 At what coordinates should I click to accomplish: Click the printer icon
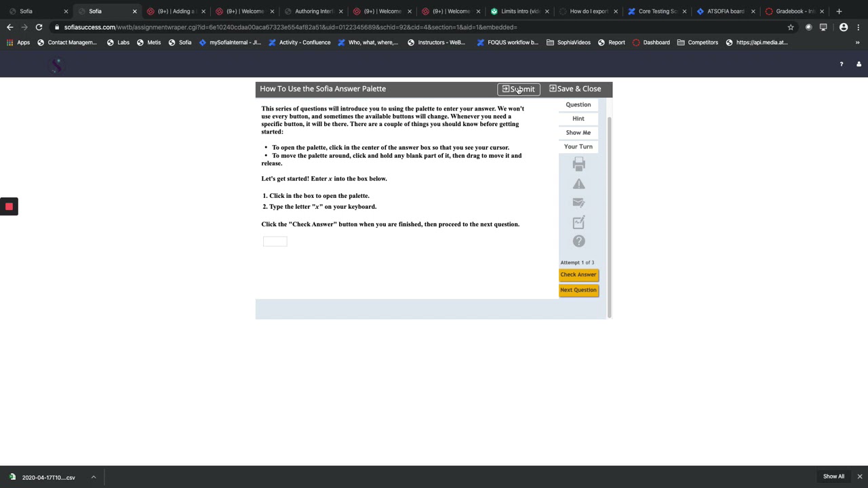click(578, 164)
